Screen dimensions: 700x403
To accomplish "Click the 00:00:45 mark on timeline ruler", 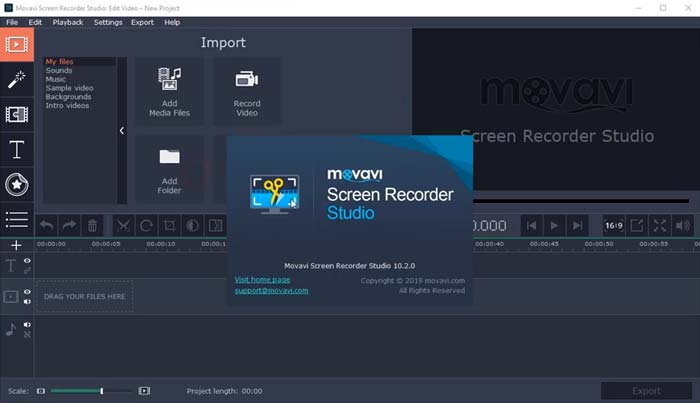I will coord(544,244).
